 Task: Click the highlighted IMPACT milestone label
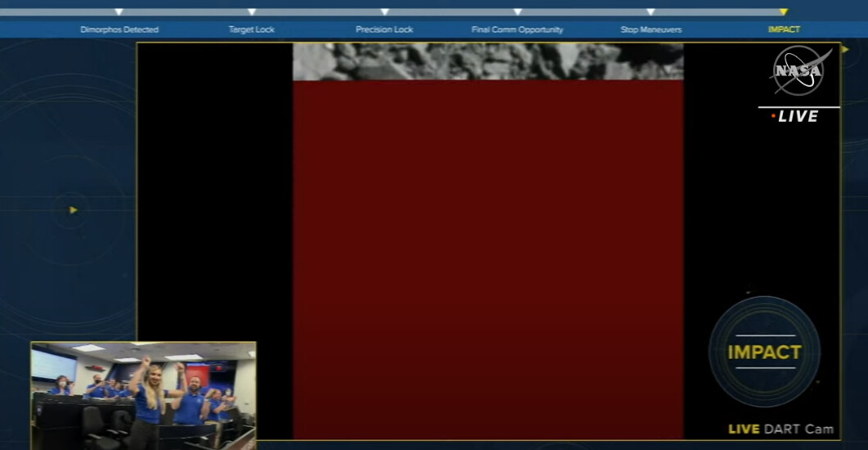[784, 29]
